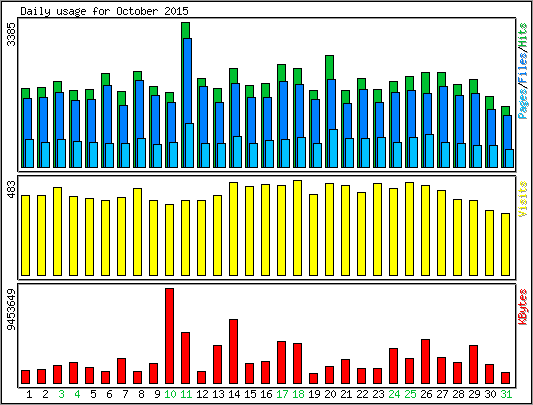Click green day label 24
The width and height of the screenshot is (533, 405).
pos(394,394)
